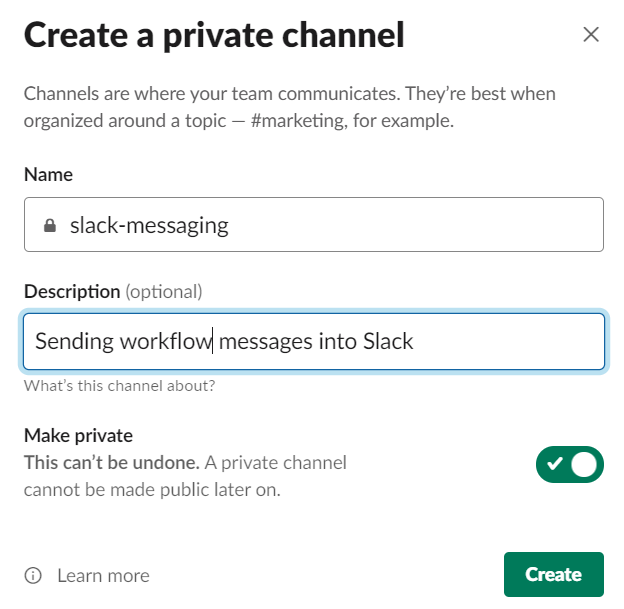This screenshot has height=609, width=624.
Task: Click the (optional) text next to Description
Action: click(x=164, y=292)
